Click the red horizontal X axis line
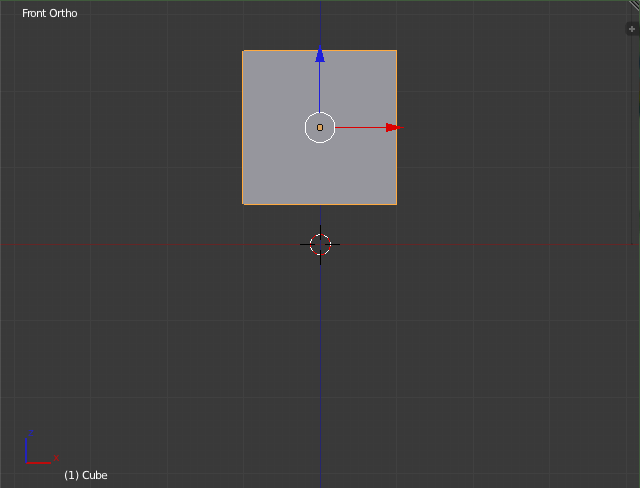The width and height of the screenshot is (640, 488). coord(150,244)
